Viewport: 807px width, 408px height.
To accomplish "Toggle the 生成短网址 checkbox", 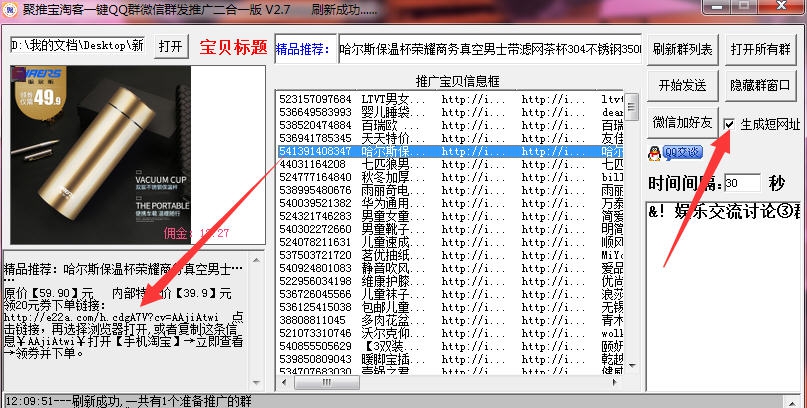I will click(729, 124).
